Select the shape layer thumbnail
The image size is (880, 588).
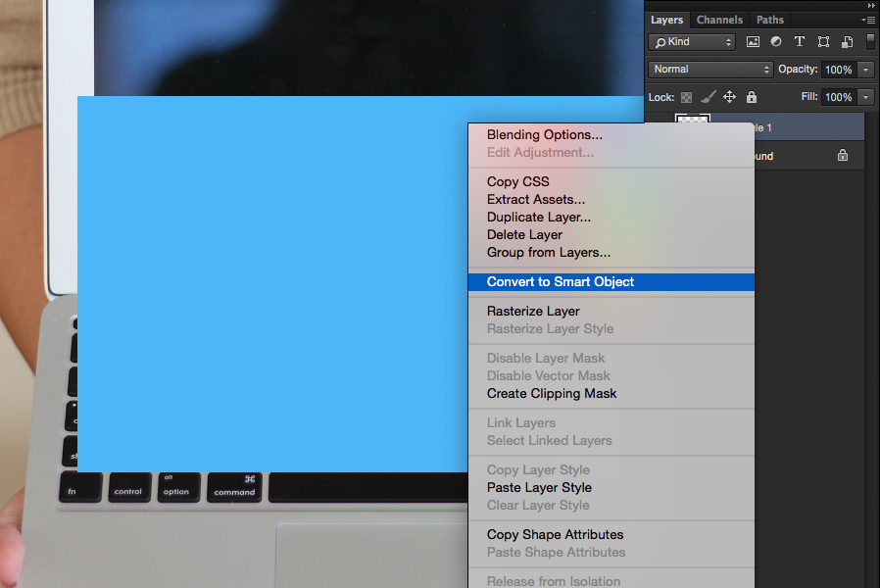(x=693, y=119)
